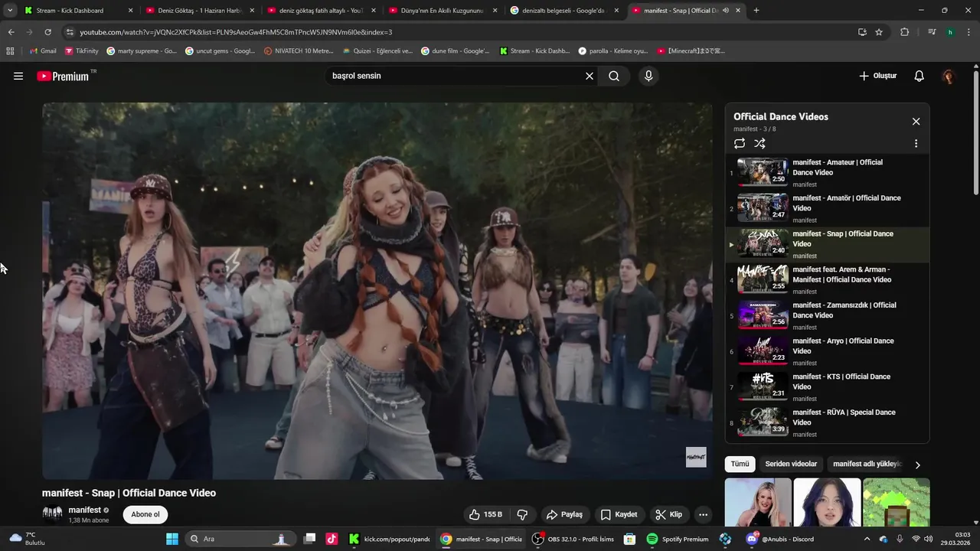Play manifest - Amateur playlist video
The image size is (980, 551).
(x=827, y=172)
